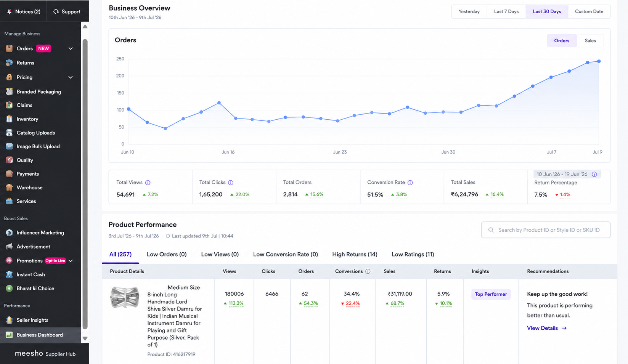628x364 pixels.
Task: Click the Inventory icon
Action: (x=9, y=119)
